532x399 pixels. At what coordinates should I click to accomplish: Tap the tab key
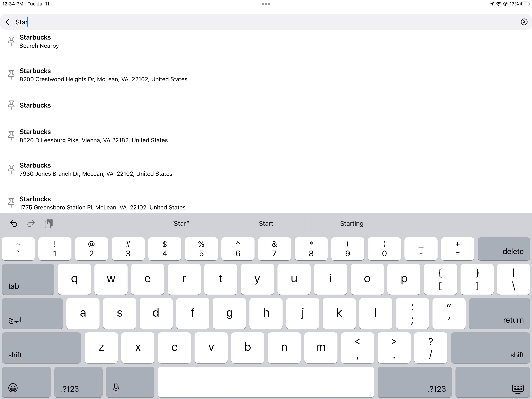[x=28, y=279]
